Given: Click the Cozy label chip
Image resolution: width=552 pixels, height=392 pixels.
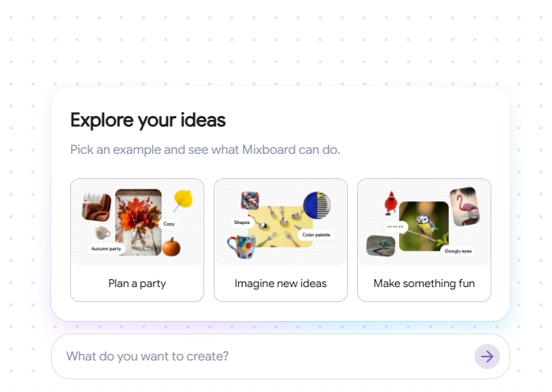Looking at the screenshot, I should click(x=169, y=224).
